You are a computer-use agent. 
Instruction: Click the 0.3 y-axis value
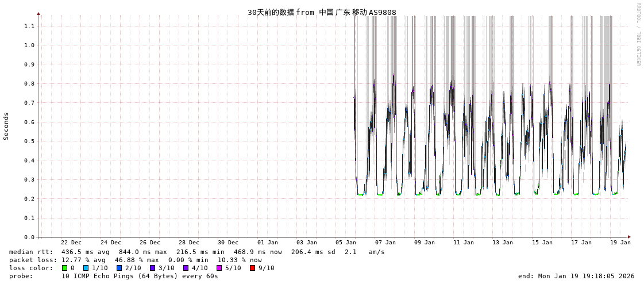click(29, 179)
